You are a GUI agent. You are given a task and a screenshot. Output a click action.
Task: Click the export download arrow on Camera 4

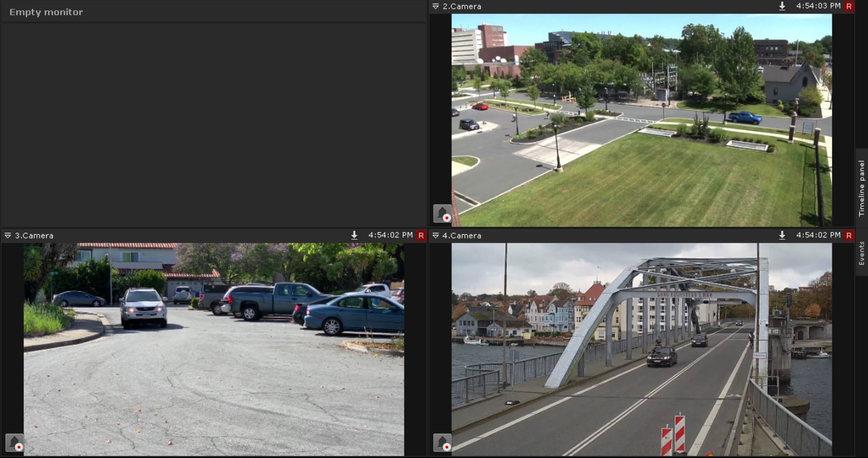click(x=782, y=235)
